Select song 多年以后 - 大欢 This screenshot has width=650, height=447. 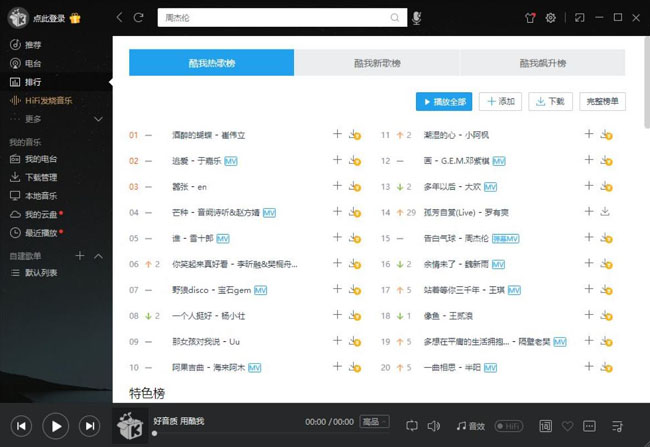(452, 187)
